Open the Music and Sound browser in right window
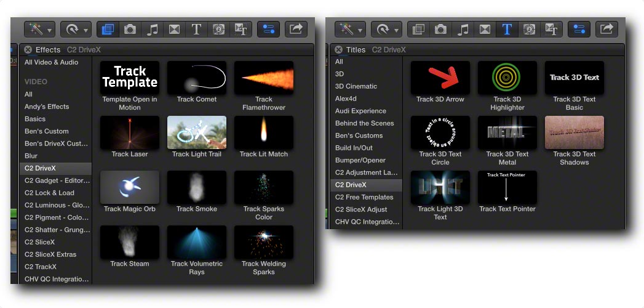Screen dimensions: 644x308 click(463, 29)
